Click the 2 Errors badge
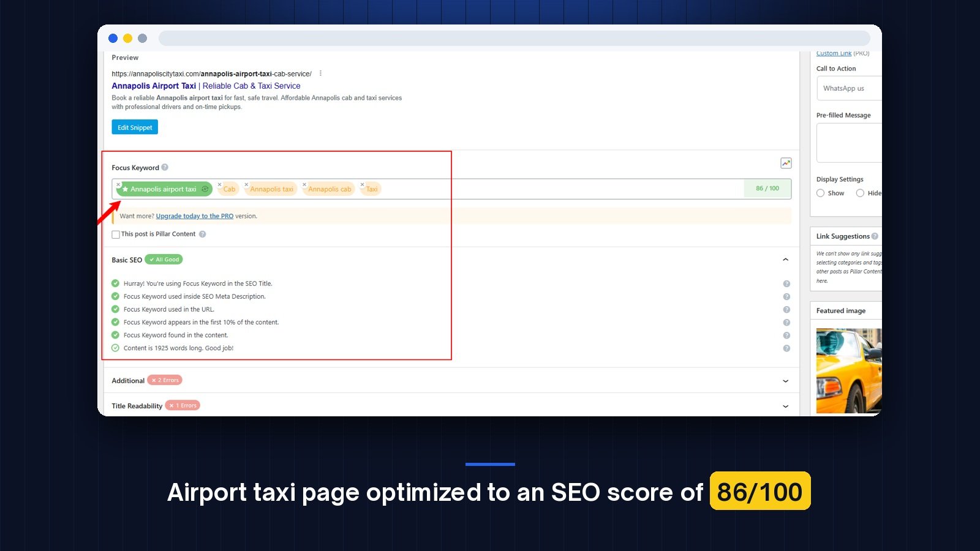This screenshot has height=551, width=980. [x=165, y=380]
